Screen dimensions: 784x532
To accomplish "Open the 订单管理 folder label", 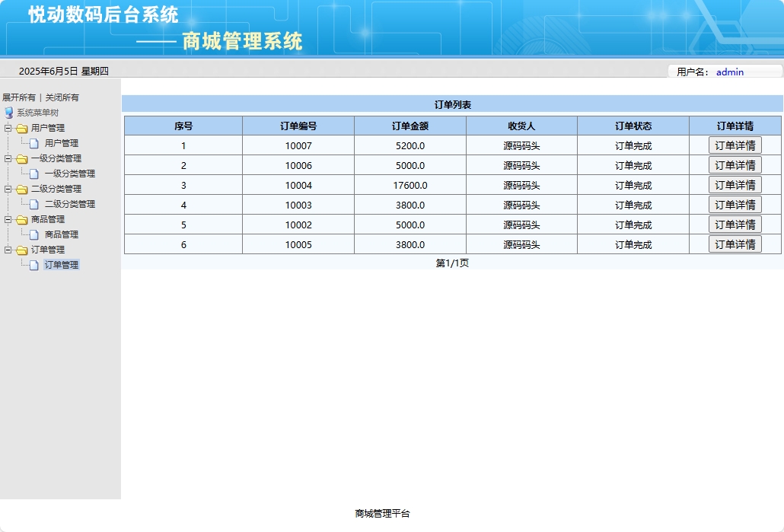I will tap(48, 250).
